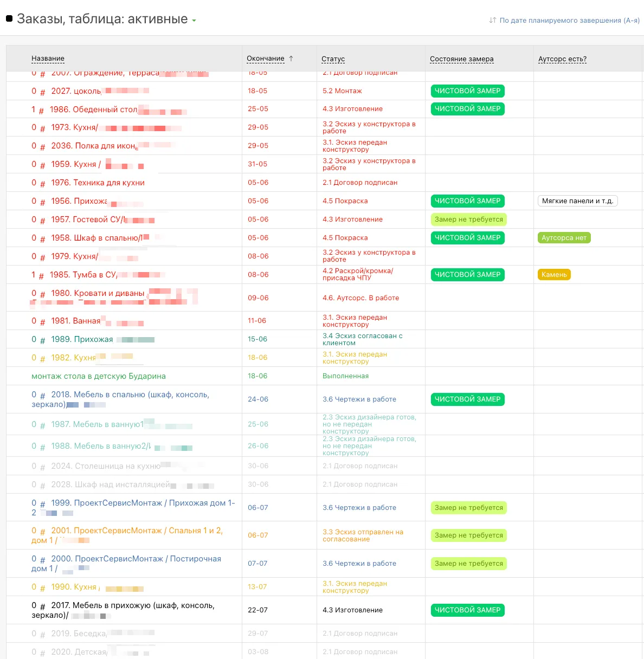Click the # icon in row 2000 ПроектСервисМонтаж

(42, 560)
